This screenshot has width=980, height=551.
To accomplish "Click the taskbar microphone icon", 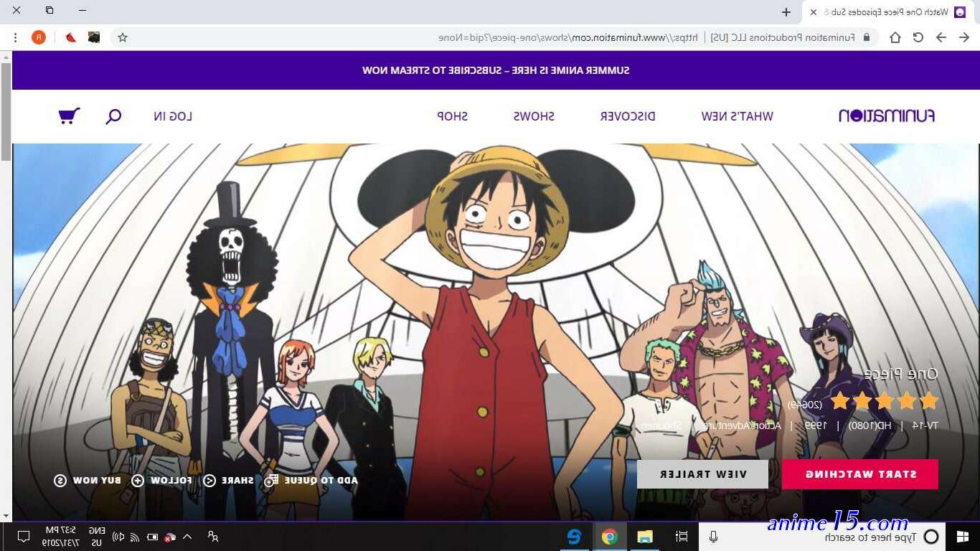I will tap(714, 537).
